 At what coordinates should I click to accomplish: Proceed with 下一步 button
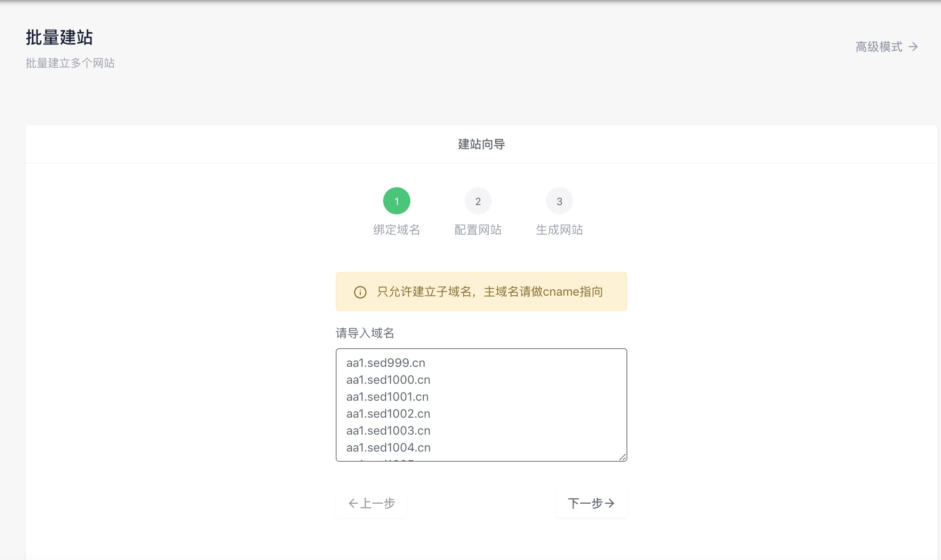[x=591, y=503]
